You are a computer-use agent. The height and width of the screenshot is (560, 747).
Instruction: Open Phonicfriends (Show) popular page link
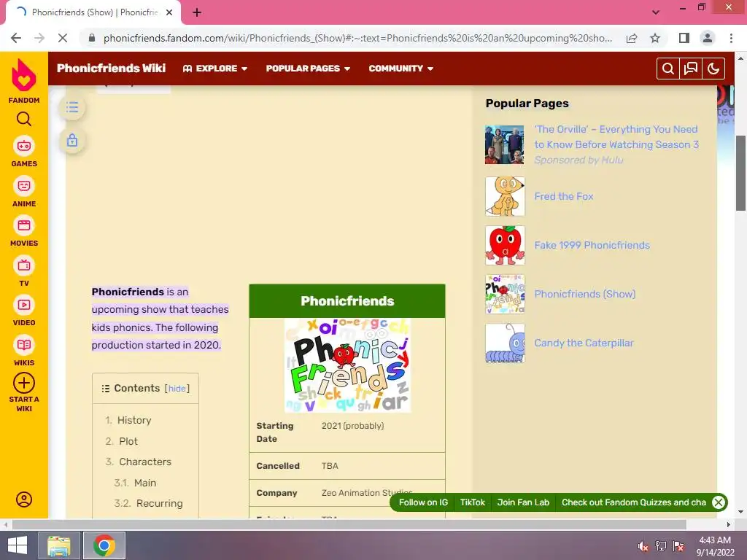coord(584,294)
